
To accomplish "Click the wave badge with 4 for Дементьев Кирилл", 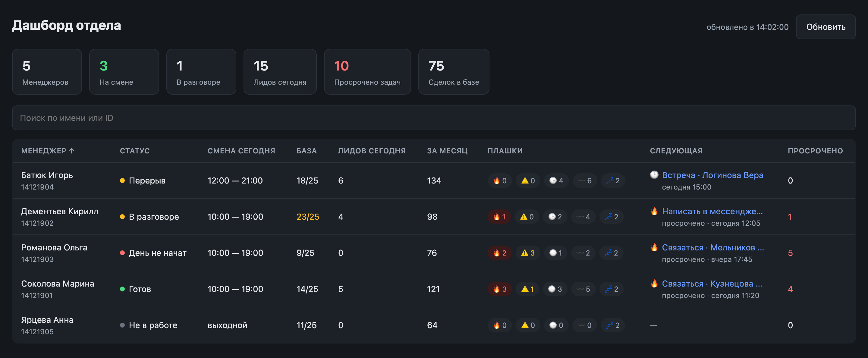I will tap(583, 217).
